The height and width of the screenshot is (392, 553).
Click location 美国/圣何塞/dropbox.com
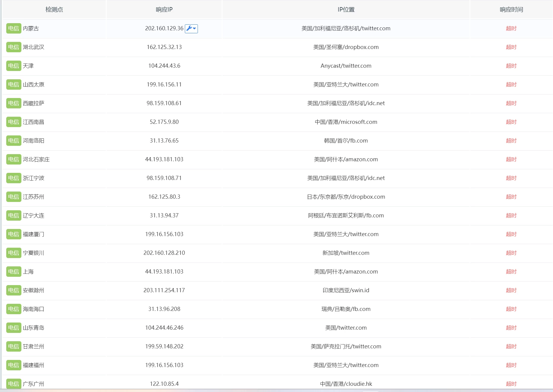346,47
